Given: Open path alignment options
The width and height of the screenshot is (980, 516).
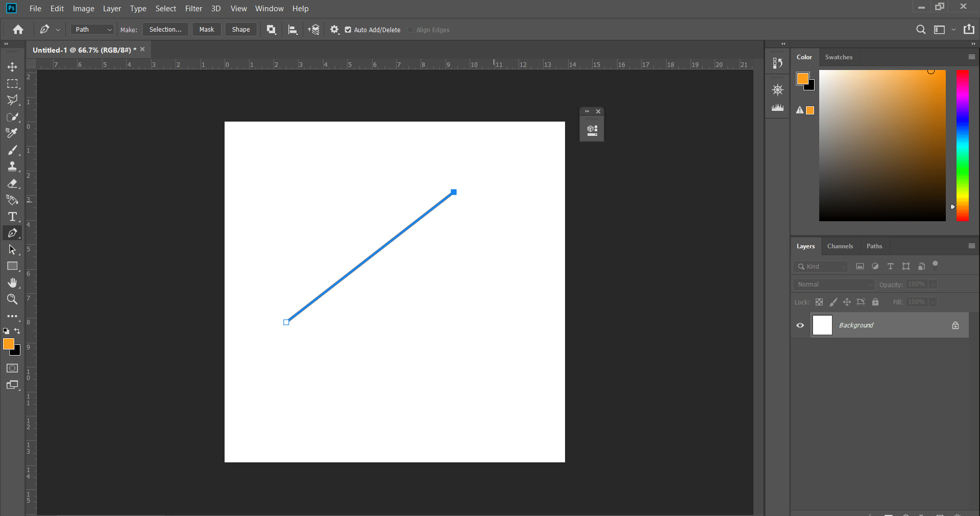Looking at the screenshot, I should pos(292,30).
